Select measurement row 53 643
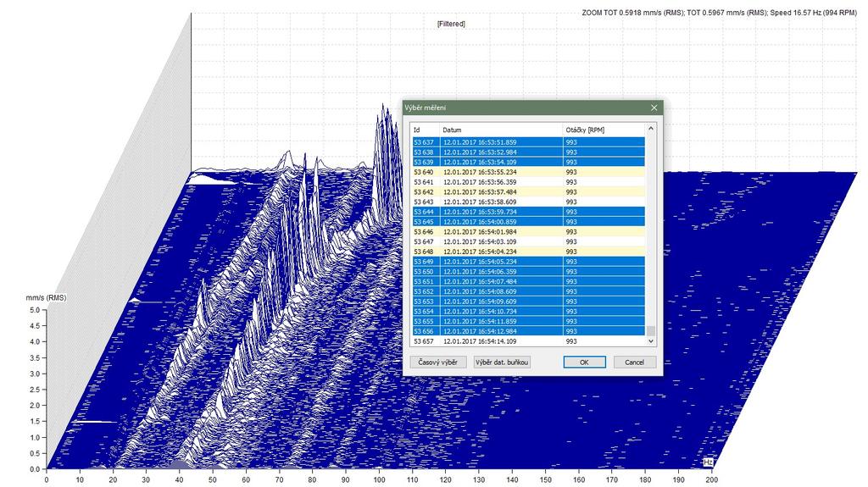The width and height of the screenshot is (868, 487). coord(529,202)
